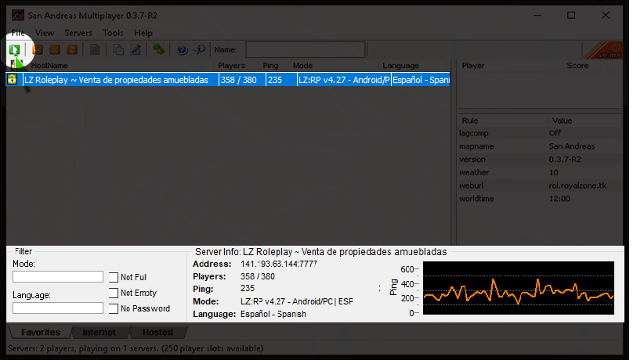Screen dimensions: 644x360
Task: Click the Value column header
Action: [x=585, y=121]
